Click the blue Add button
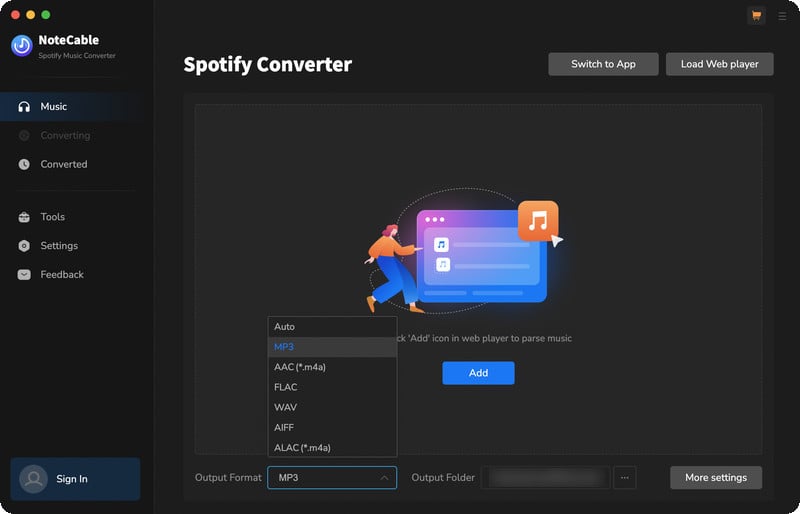This screenshot has width=800, height=514. (478, 373)
